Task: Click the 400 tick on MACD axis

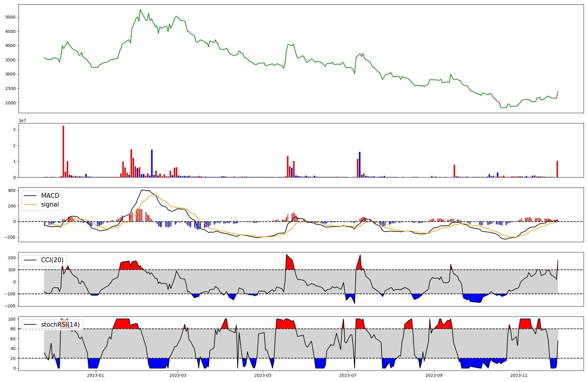Action: (x=12, y=190)
